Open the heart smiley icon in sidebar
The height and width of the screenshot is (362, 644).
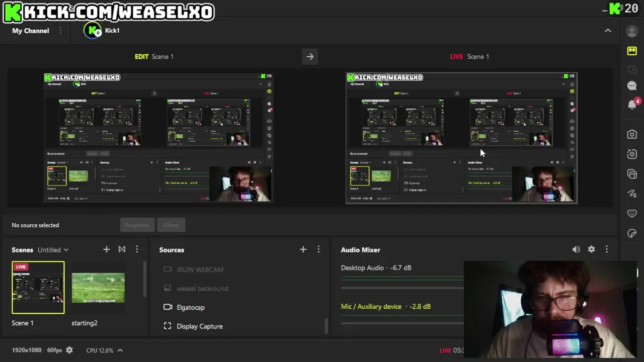click(x=632, y=213)
